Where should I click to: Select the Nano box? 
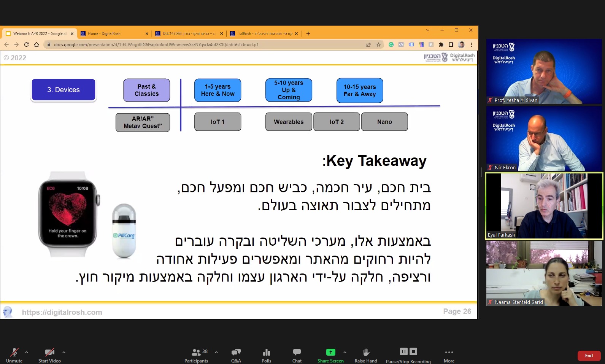click(384, 122)
